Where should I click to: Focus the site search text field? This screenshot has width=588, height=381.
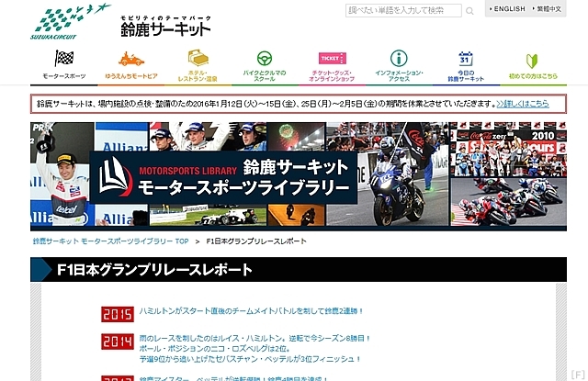[403, 10]
